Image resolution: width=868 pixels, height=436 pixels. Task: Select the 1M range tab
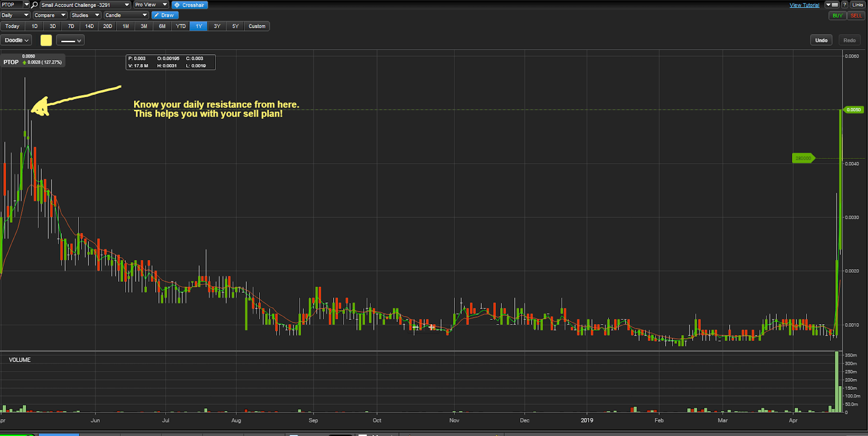[126, 26]
